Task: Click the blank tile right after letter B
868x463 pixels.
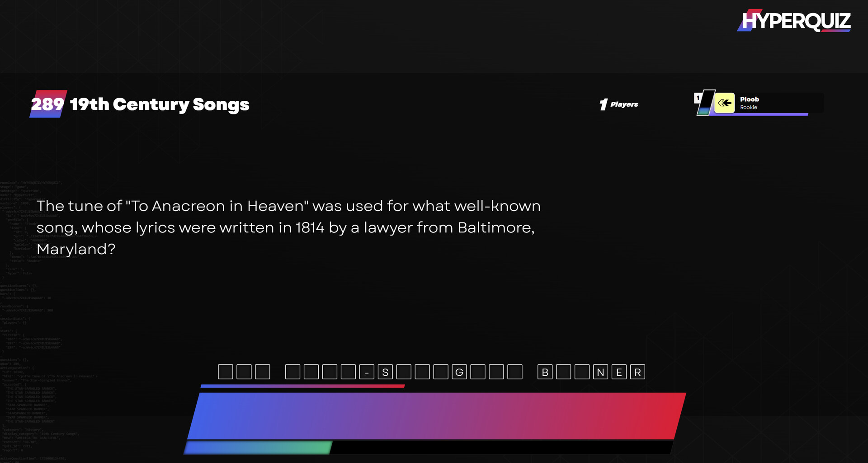Action: pos(563,372)
